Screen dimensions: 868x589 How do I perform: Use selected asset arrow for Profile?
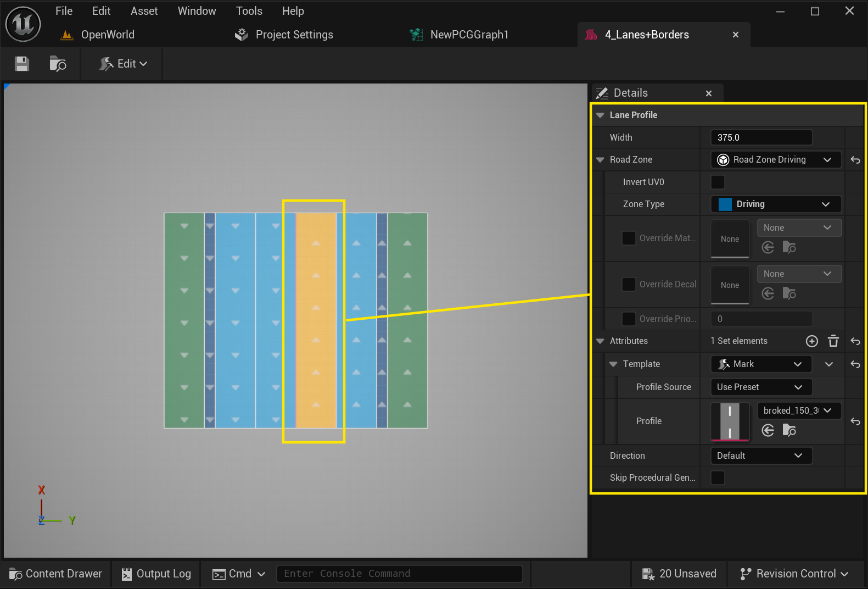pyautogui.click(x=768, y=430)
